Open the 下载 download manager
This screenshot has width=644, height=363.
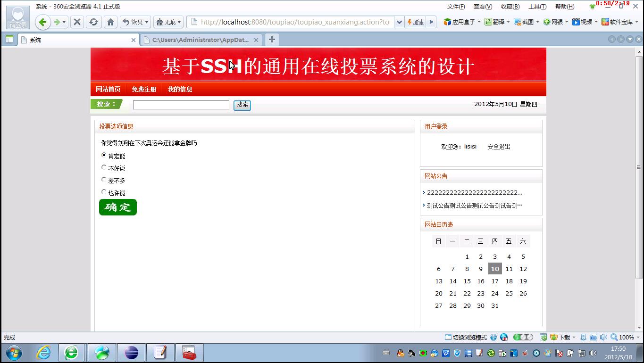[560, 337]
